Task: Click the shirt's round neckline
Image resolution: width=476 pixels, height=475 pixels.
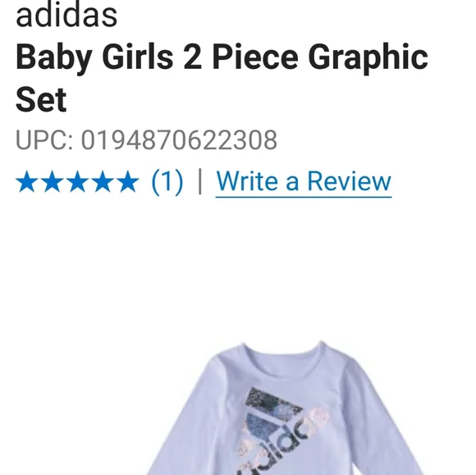Action: 282,354
